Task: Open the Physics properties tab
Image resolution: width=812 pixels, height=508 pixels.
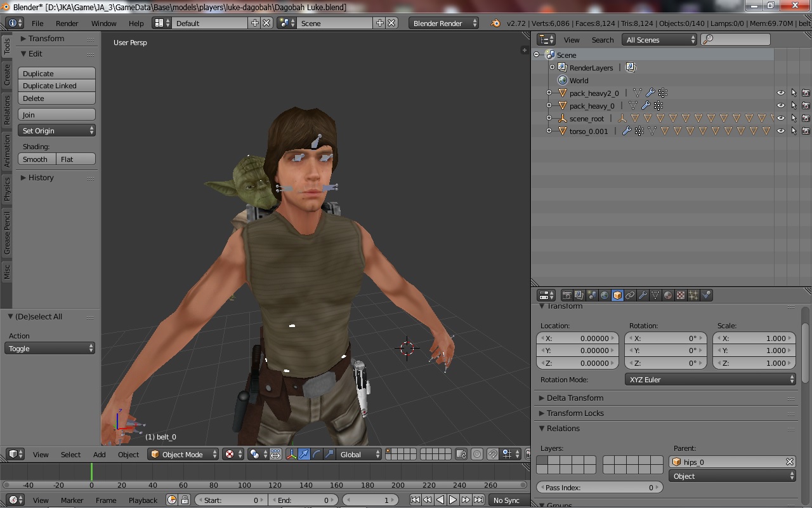Action: click(x=706, y=295)
